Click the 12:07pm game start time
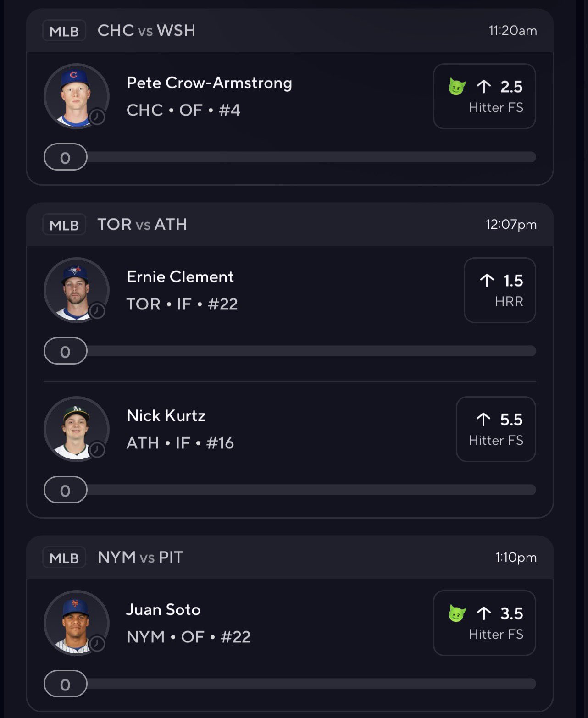This screenshot has width=588, height=718. tap(511, 225)
